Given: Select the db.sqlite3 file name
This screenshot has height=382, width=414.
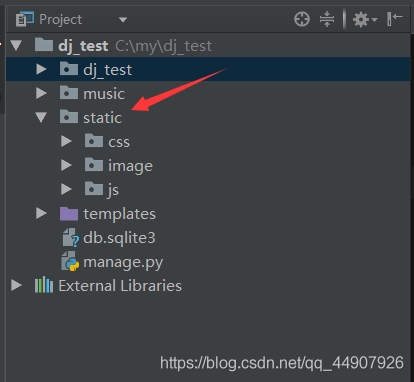Looking at the screenshot, I should click(x=119, y=238).
